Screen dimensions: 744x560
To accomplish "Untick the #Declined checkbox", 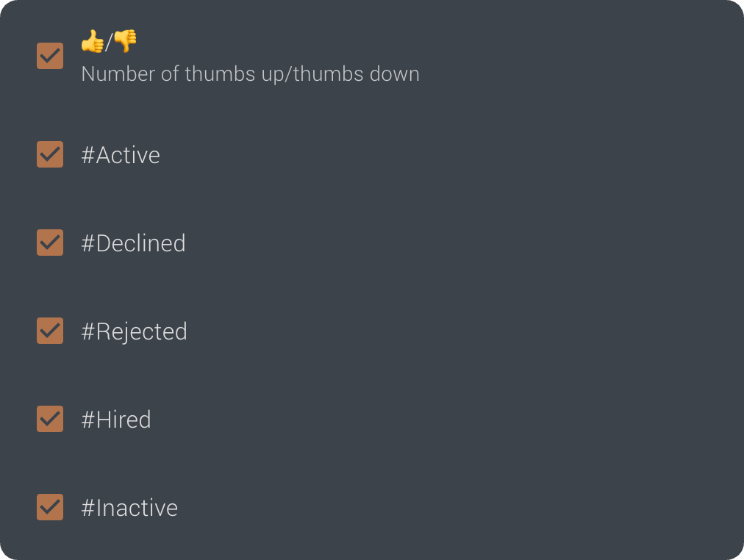I will (x=50, y=243).
